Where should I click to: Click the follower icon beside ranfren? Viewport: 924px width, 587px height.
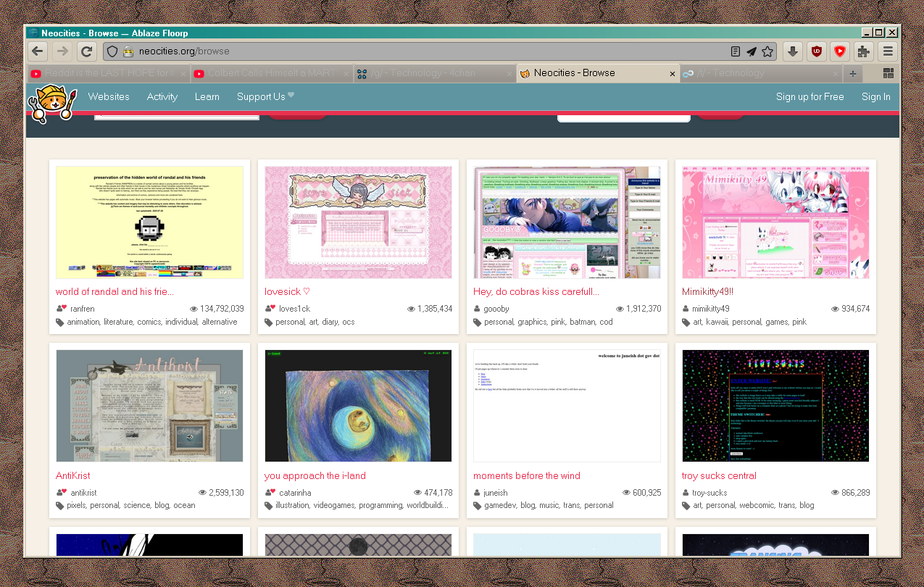click(x=62, y=309)
